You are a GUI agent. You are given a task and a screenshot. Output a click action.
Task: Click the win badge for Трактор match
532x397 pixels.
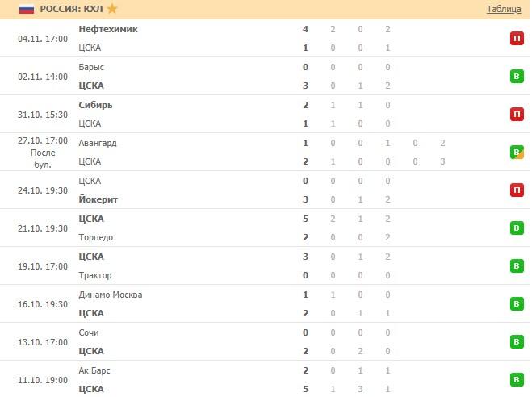(x=517, y=266)
